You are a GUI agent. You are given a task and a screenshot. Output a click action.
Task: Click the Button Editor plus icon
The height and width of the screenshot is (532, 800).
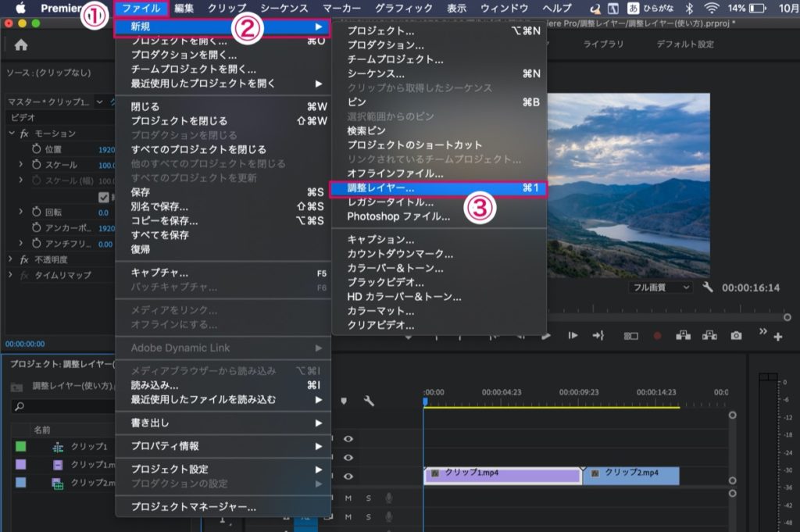coord(777,337)
